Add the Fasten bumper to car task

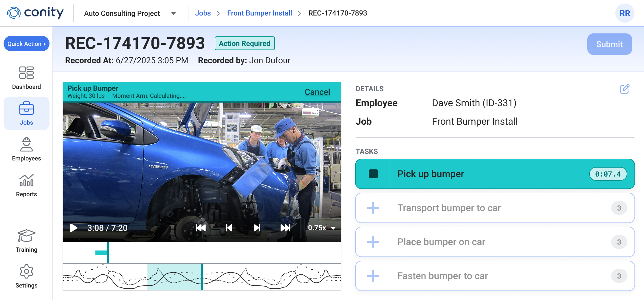[373, 276]
